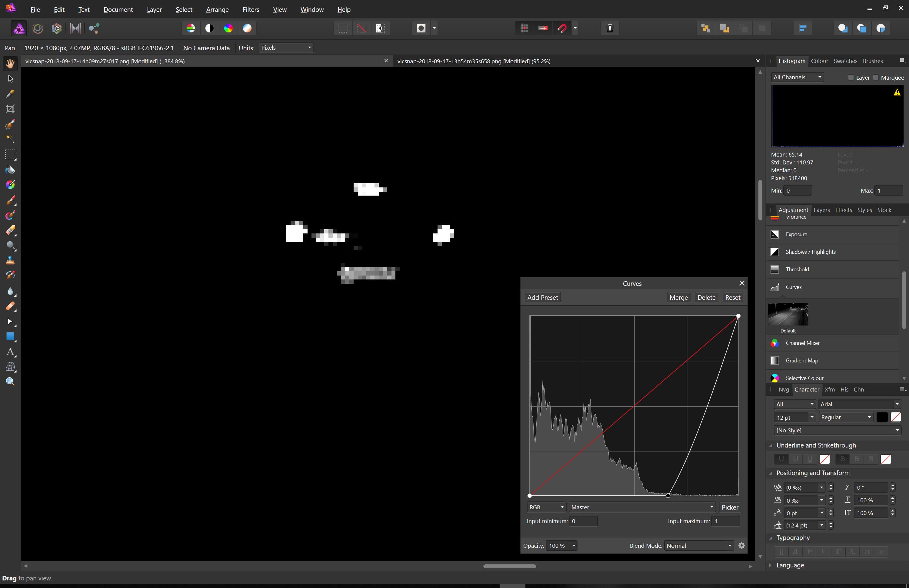
Task: Enable the Marquee checkbox in Histogram
Action: (x=876, y=78)
